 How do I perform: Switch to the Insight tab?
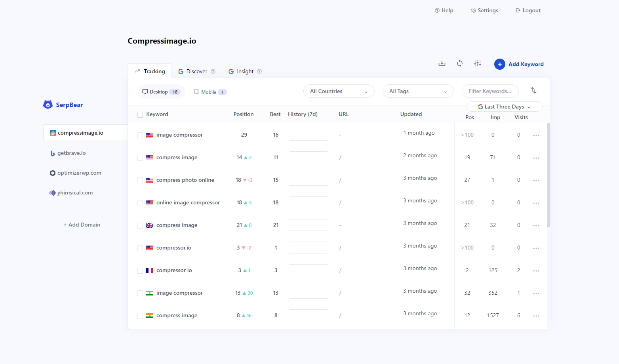click(x=245, y=71)
